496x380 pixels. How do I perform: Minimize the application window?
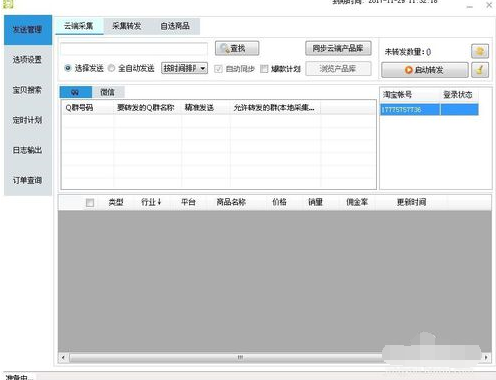(470, 6)
